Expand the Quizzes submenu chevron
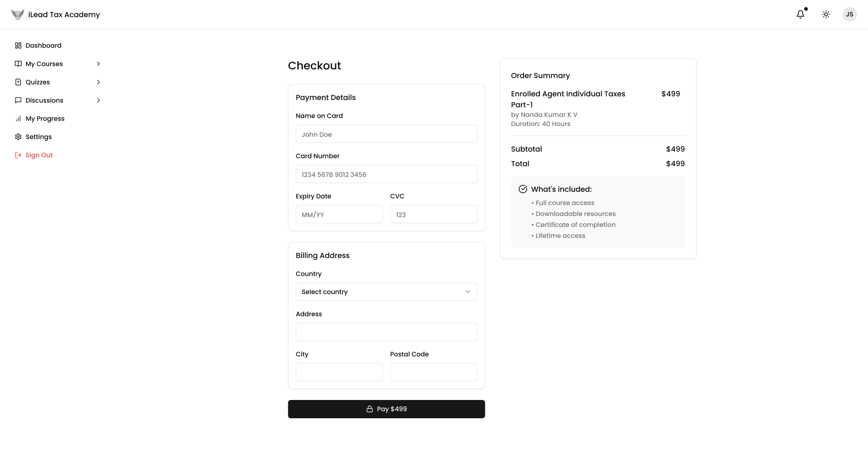 (99, 82)
